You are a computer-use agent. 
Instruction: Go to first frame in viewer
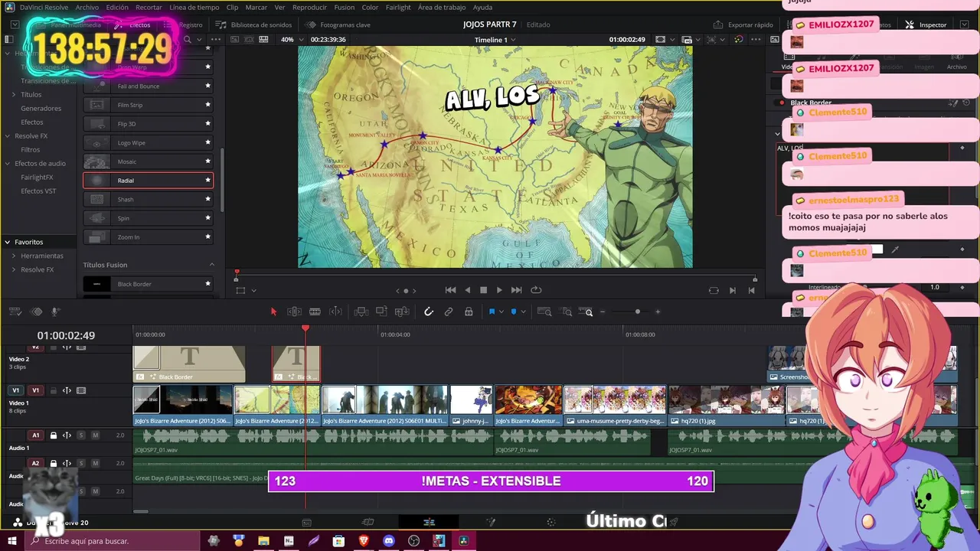(450, 290)
